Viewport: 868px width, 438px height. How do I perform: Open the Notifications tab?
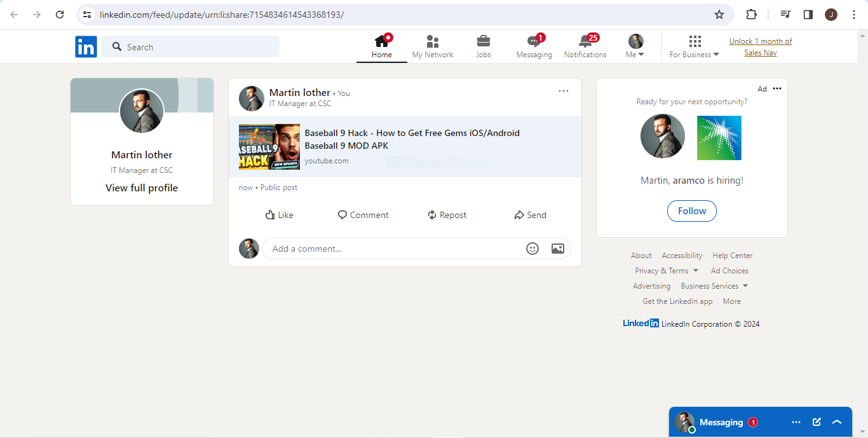pyautogui.click(x=585, y=46)
